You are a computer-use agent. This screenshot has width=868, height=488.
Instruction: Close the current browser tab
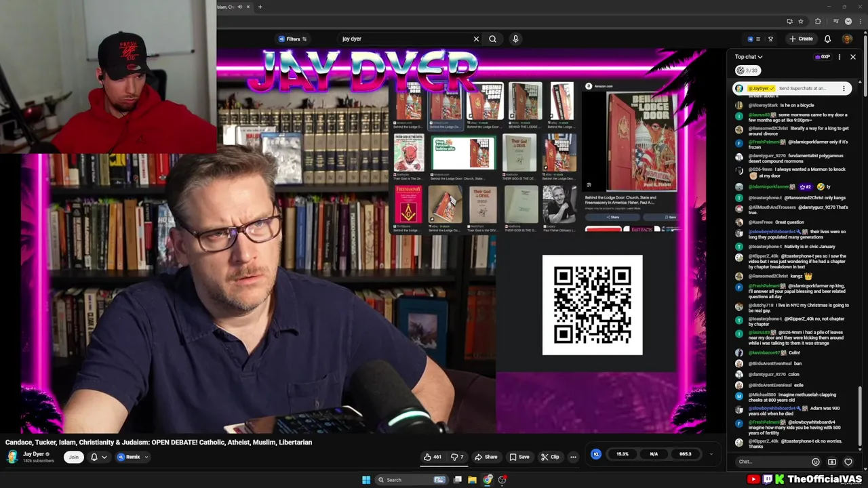[x=248, y=7]
